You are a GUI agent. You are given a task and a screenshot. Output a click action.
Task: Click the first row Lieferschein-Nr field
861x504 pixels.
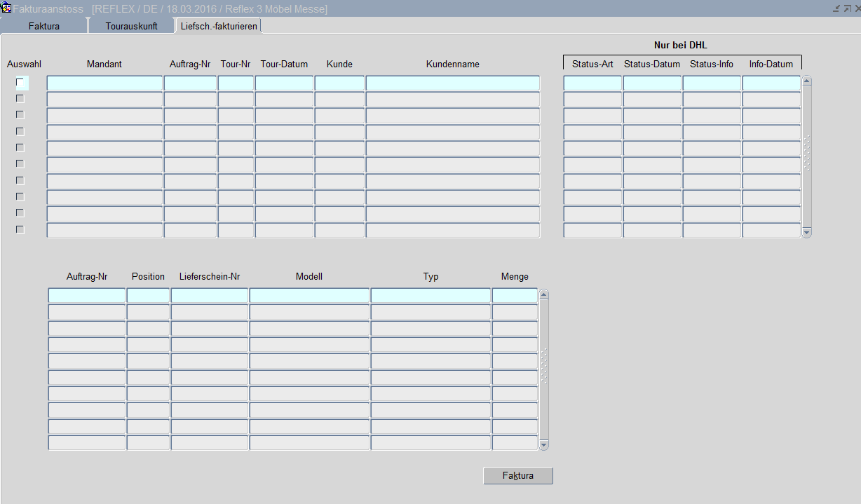click(210, 296)
